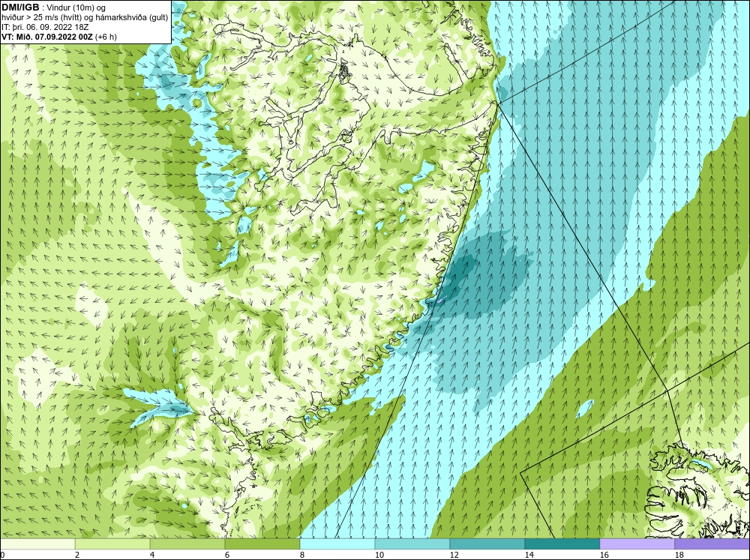Click legend tick label 6
The height and width of the screenshot is (560, 750).
click(x=227, y=555)
